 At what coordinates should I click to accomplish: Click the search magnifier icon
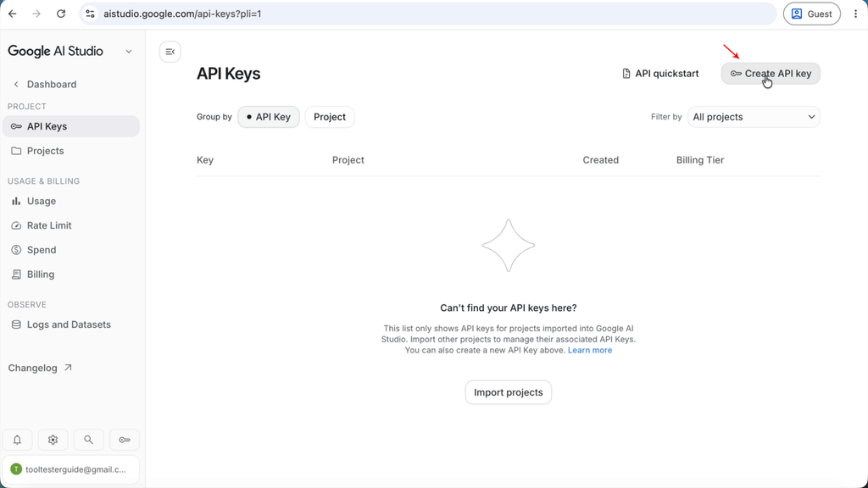tap(88, 440)
